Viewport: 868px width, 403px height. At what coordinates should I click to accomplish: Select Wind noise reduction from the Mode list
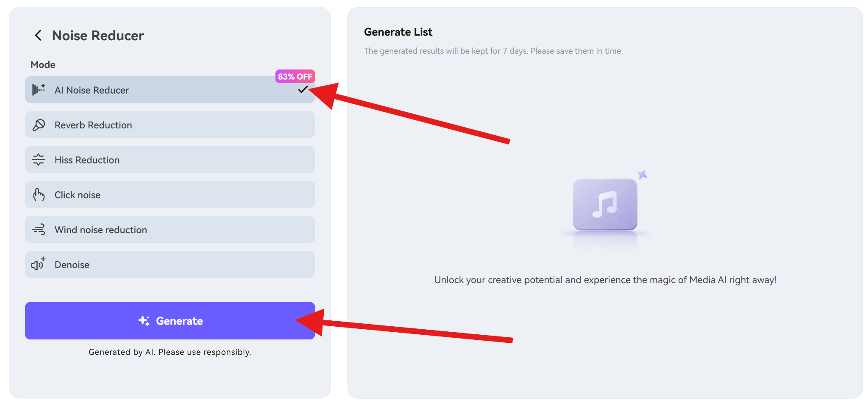click(x=170, y=229)
